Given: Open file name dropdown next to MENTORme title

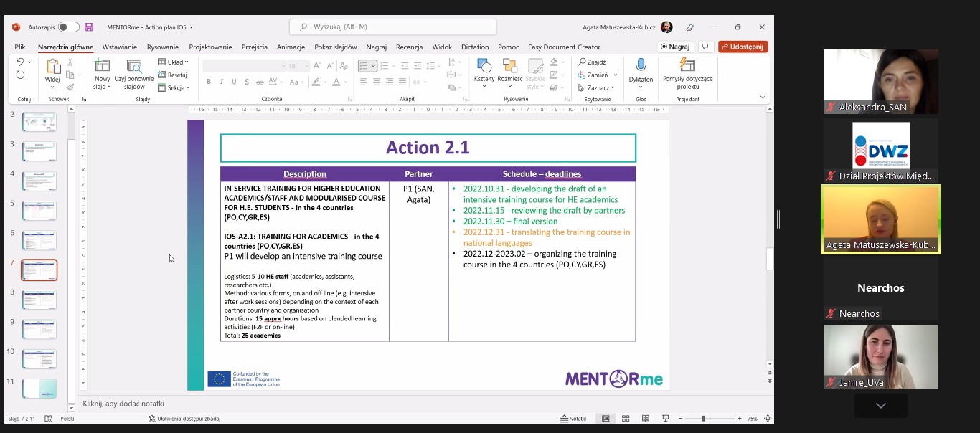Looking at the screenshot, I should pos(192,27).
